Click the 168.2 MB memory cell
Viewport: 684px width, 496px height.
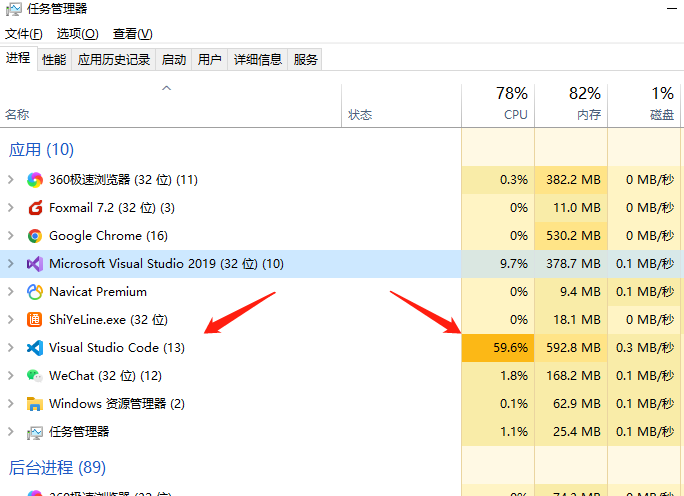[x=571, y=376]
